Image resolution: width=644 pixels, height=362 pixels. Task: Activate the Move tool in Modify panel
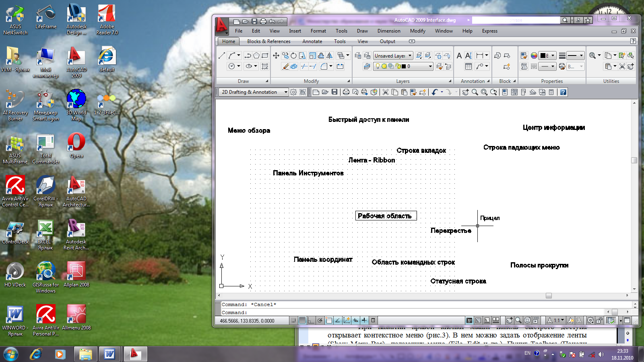[x=276, y=56]
